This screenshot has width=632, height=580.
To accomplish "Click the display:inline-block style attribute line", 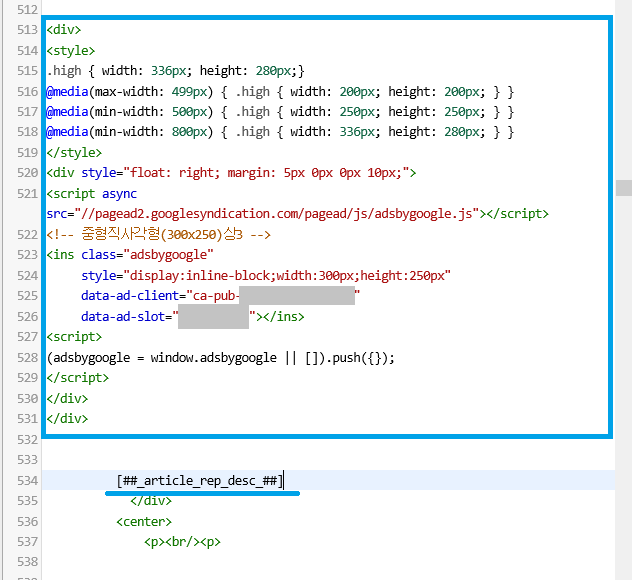I will [x=266, y=276].
